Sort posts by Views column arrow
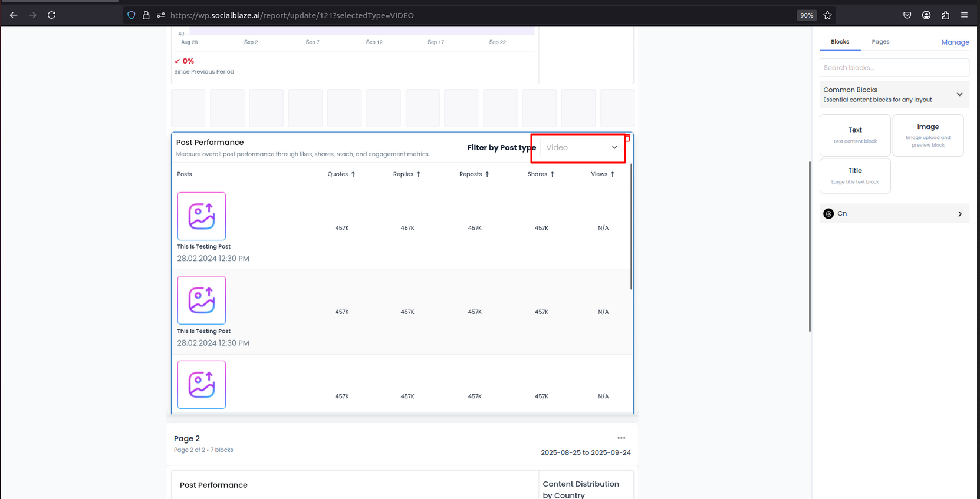980x499 pixels. tap(613, 174)
